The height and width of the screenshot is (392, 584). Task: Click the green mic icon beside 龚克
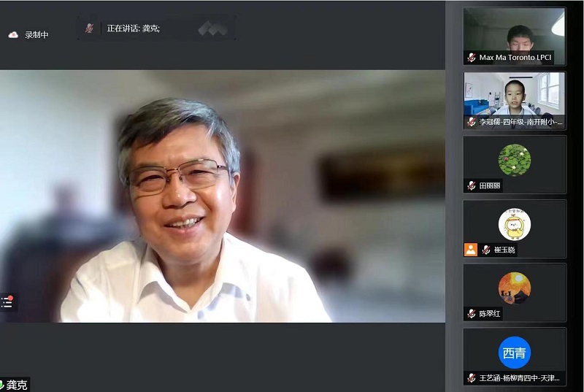2,385
